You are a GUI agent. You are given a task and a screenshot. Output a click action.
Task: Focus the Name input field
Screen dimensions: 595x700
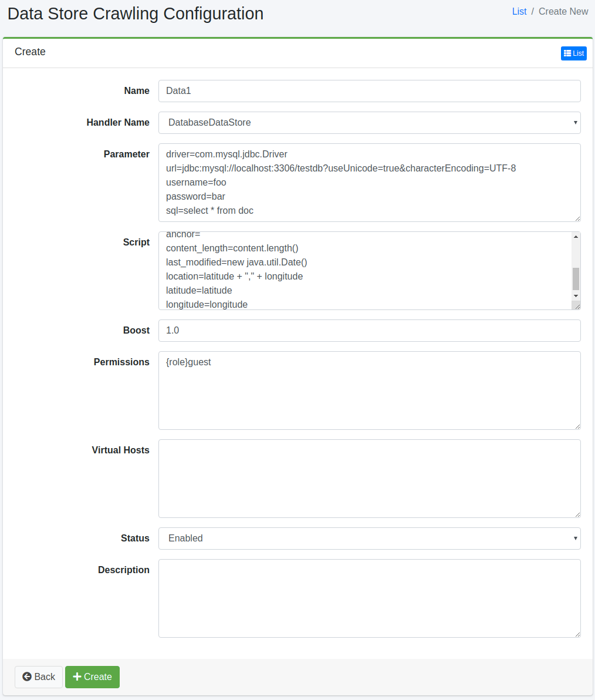(369, 91)
